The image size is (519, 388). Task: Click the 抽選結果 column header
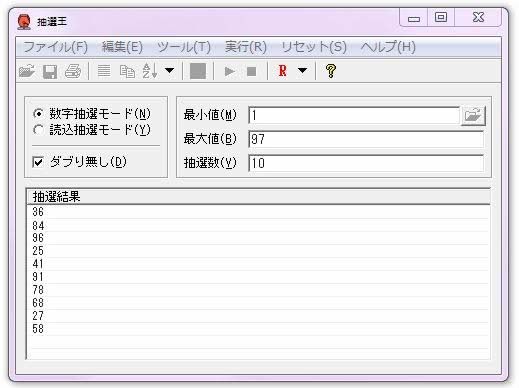pos(258,197)
